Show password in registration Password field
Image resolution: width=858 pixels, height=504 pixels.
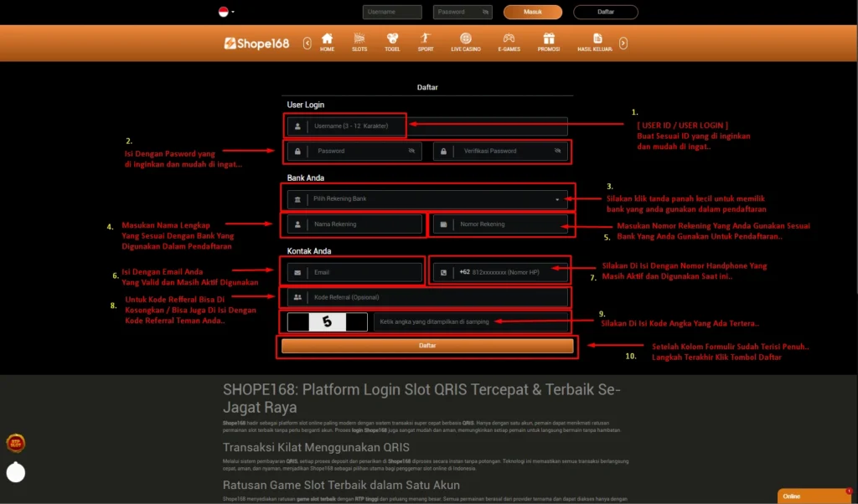[x=411, y=152]
